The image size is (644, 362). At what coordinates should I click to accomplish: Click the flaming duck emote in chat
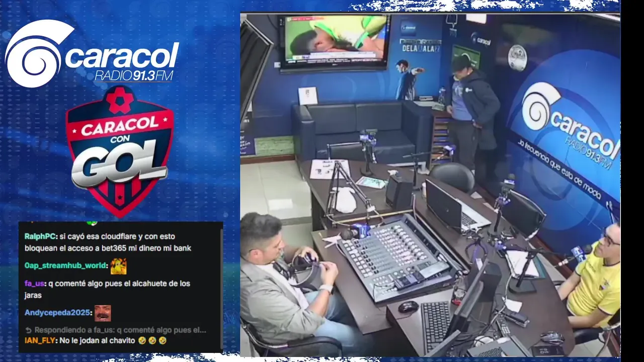118,266
